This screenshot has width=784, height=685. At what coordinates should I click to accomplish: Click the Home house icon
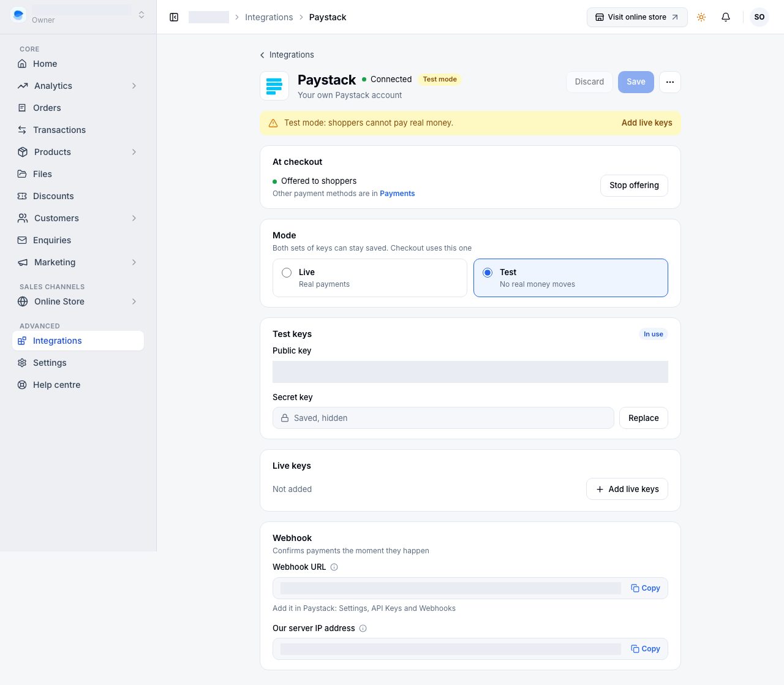click(x=22, y=64)
